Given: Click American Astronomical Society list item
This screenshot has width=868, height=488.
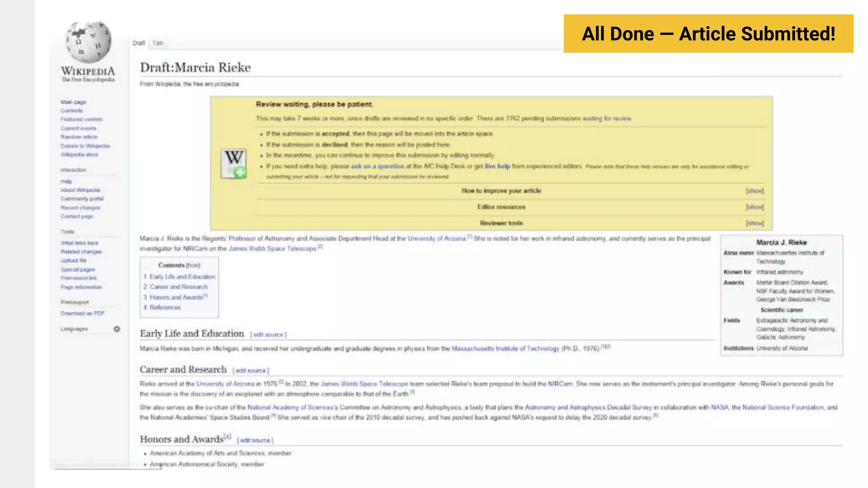Looking at the screenshot, I should pyautogui.click(x=207, y=465).
